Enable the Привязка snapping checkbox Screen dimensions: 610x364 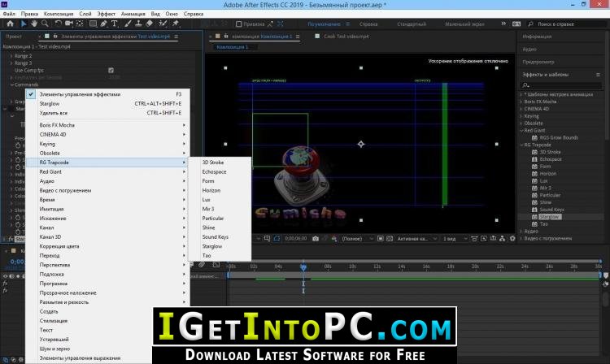coord(239,24)
